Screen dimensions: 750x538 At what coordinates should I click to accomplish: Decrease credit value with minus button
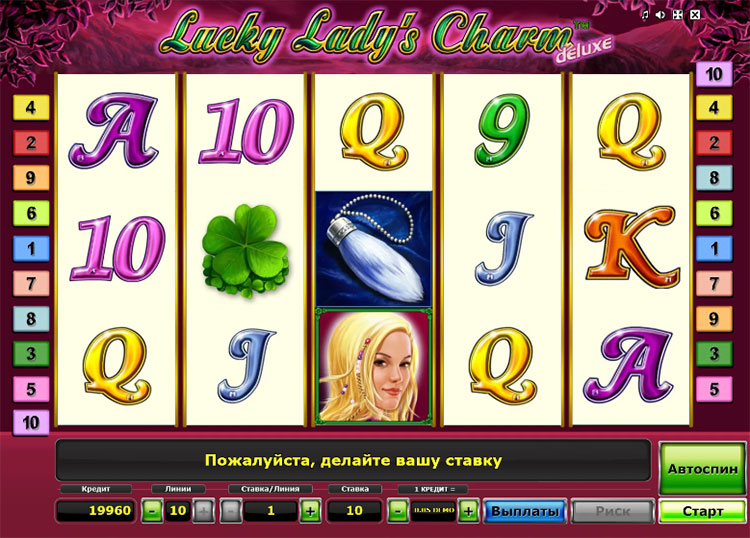[398, 511]
